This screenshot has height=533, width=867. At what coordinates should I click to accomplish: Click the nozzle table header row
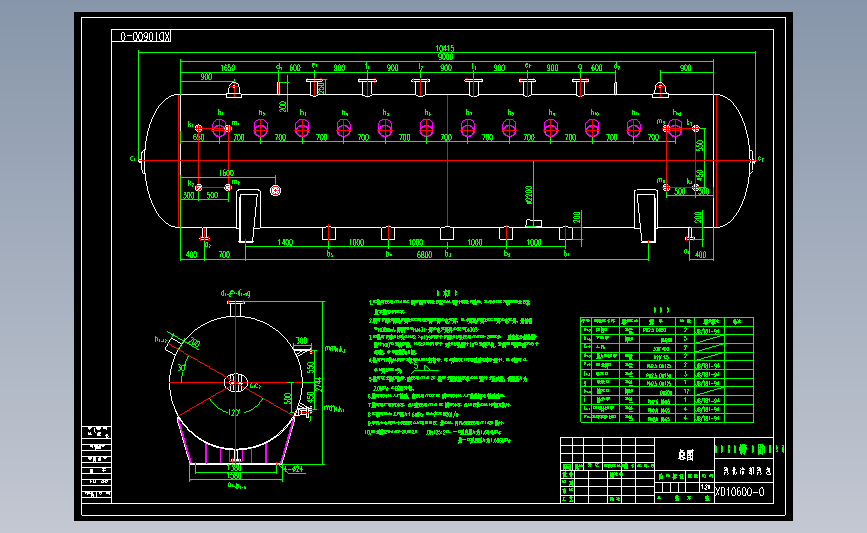[667, 321]
